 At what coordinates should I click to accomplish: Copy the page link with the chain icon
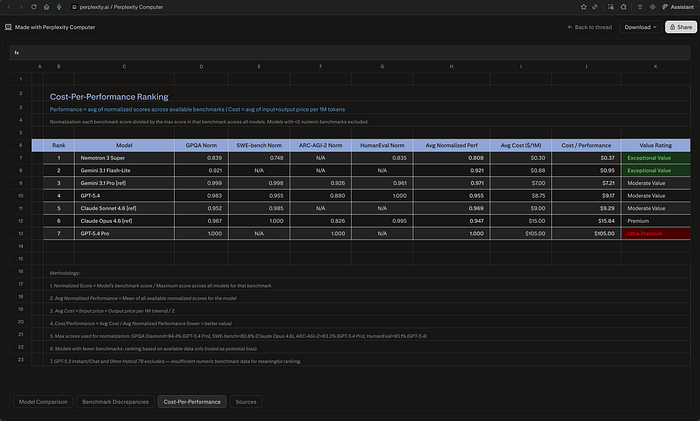(x=595, y=7)
